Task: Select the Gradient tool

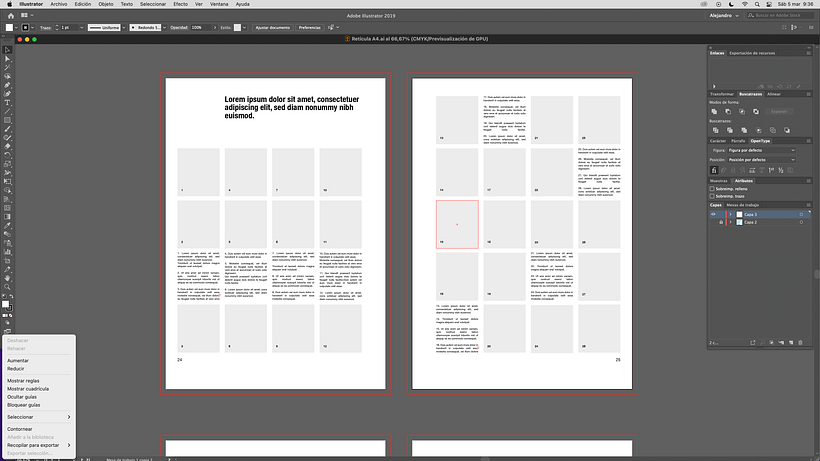Action: point(7,217)
